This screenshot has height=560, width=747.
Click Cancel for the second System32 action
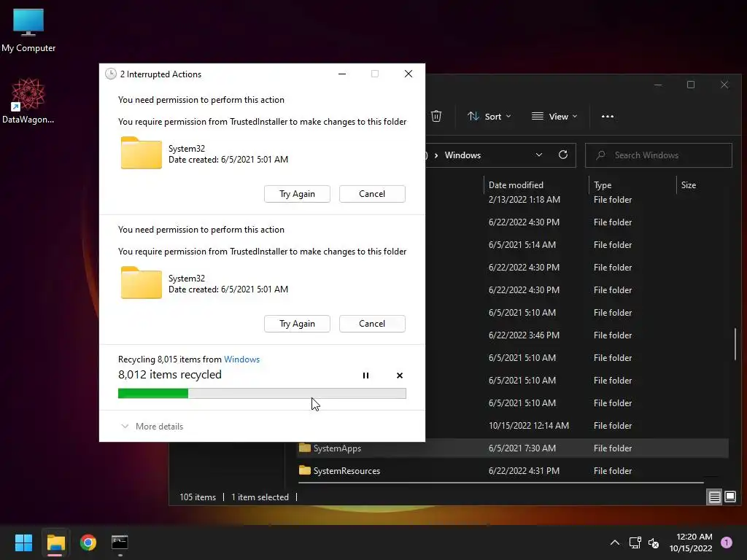click(372, 324)
